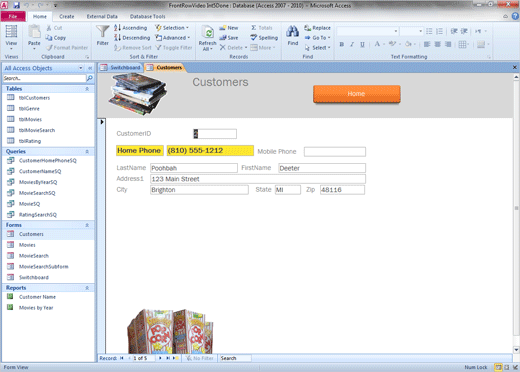This screenshot has height=372, width=520.
Task: Sort records Descending
Action: [132, 38]
